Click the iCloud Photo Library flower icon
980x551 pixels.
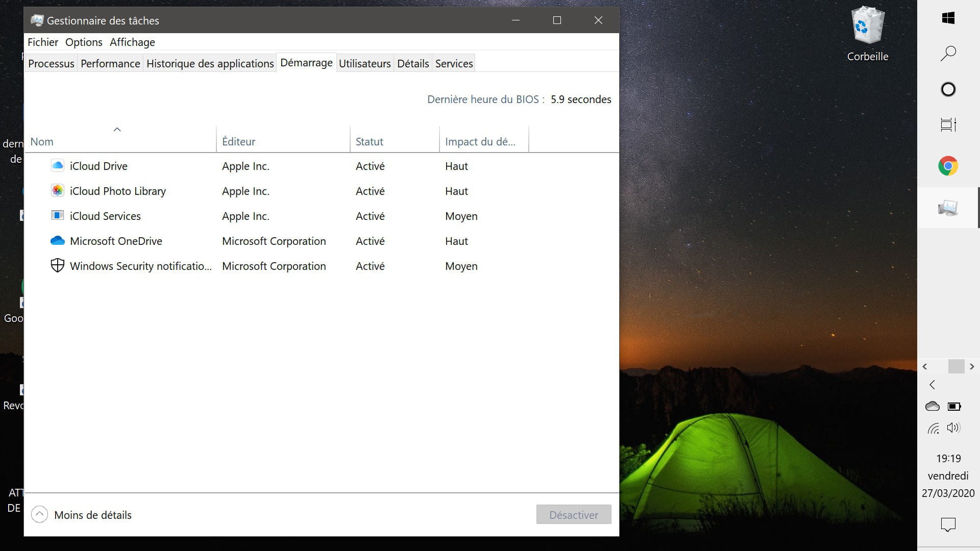[57, 190]
